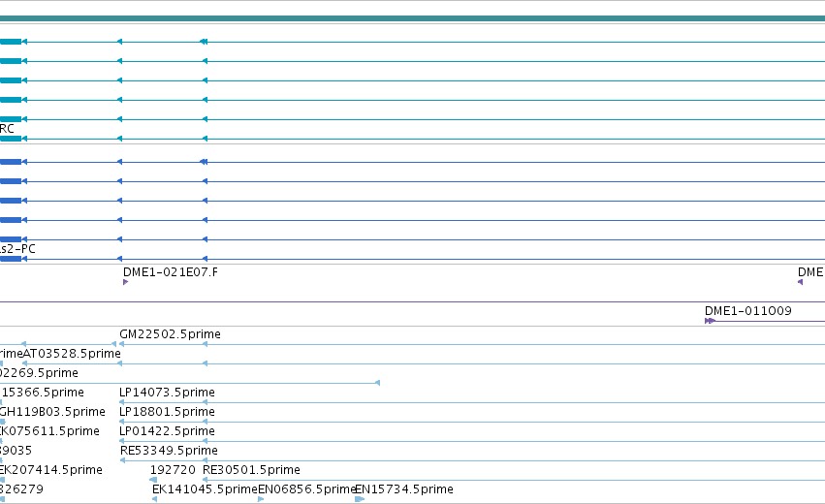Click the LP18801.5prime EST label
Image resolution: width=825 pixels, height=504 pixels.
(x=167, y=411)
